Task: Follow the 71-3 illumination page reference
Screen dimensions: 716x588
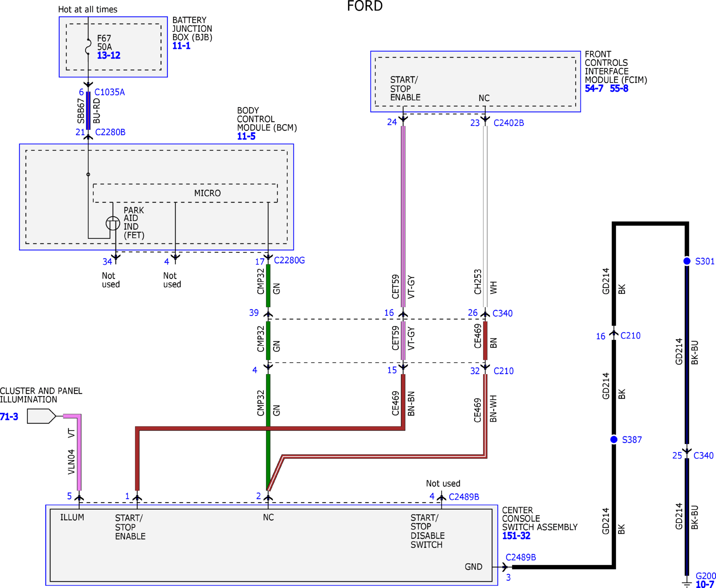Action: [x=9, y=417]
